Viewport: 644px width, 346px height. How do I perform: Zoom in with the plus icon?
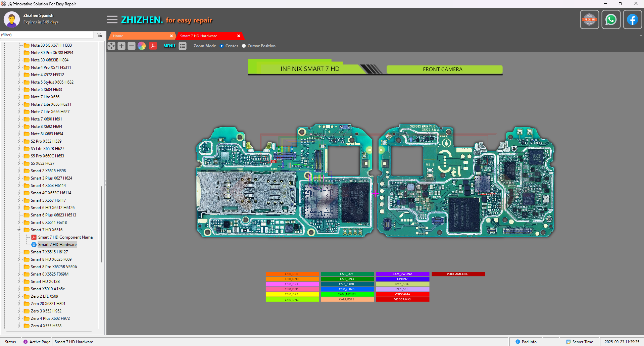[121, 46]
